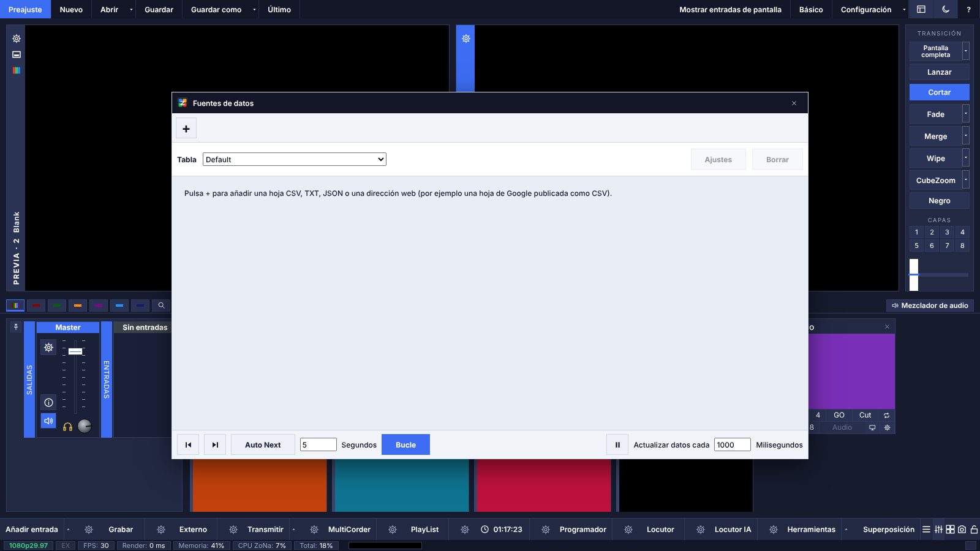Show Master audio info icon
This screenshot has width=980, height=551.
pyautogui.click(x=48, y=402)
